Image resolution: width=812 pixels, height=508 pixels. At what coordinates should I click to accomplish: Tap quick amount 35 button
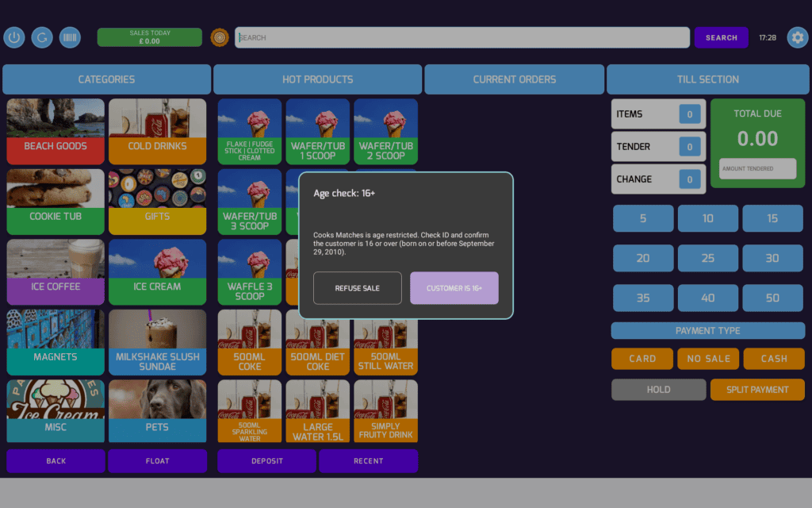coord(643,298)
